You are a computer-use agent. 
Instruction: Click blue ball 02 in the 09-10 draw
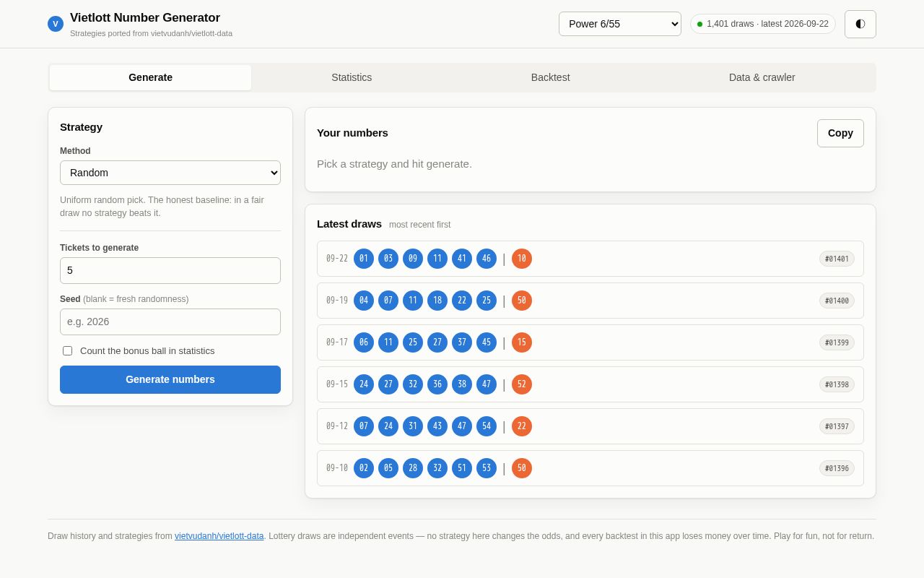click(364, 468)
